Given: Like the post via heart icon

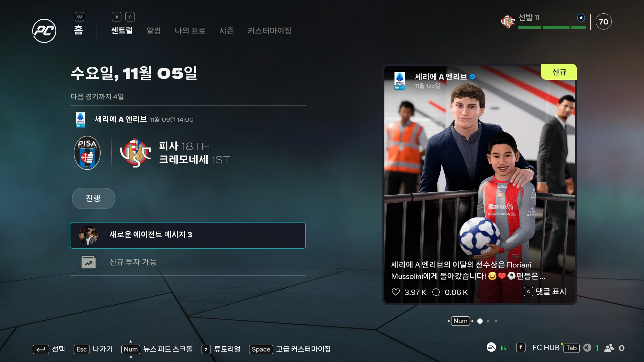Looking at the screenshot, I should (x=396, y=292).
